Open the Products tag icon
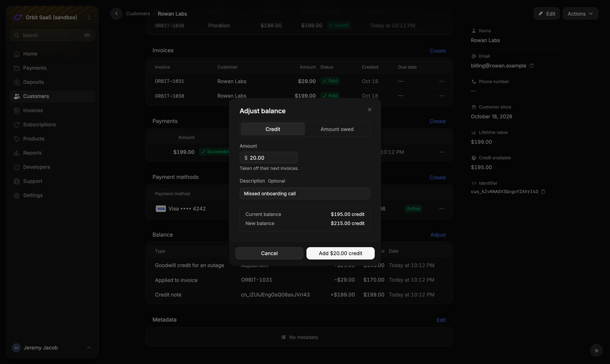This screenshot has height=364, width=610. point(17,139)
